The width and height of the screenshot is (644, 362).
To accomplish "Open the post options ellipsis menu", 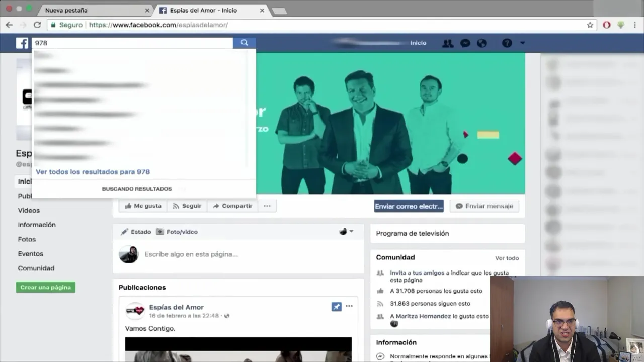I will 349,306.
